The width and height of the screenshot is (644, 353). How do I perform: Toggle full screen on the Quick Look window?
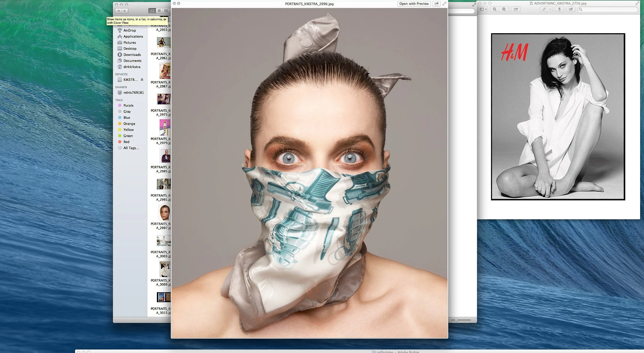coord(445,4)
